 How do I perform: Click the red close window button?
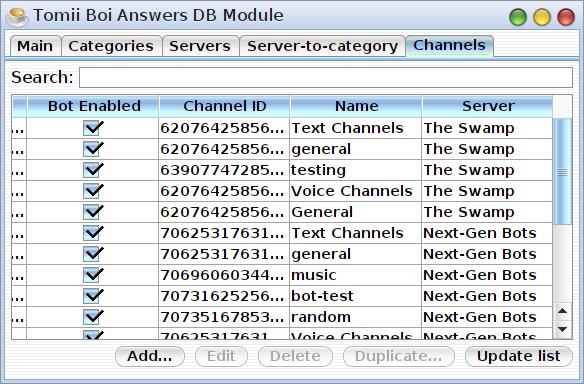pos(566,17)
